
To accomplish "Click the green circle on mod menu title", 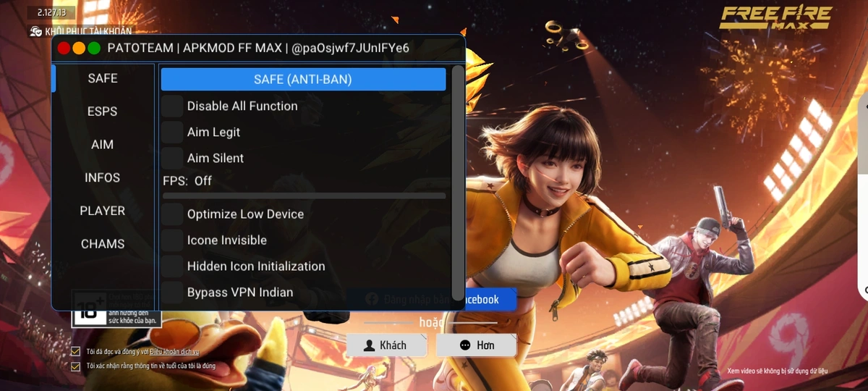I will pos(94,49).
